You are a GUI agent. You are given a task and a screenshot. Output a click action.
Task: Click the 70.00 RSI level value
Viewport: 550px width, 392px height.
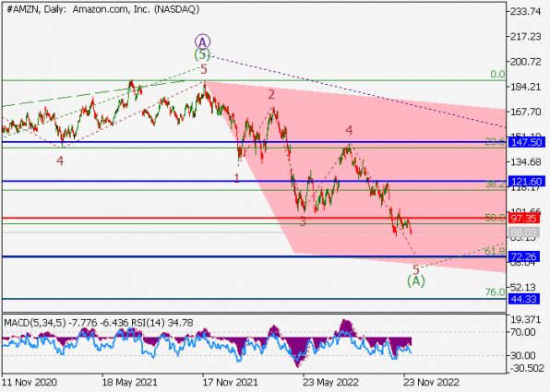click(x=522, y=332)
